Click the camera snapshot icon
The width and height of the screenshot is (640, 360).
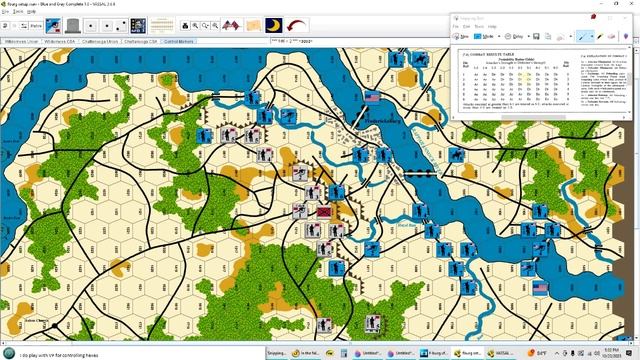tap(185, 26)
